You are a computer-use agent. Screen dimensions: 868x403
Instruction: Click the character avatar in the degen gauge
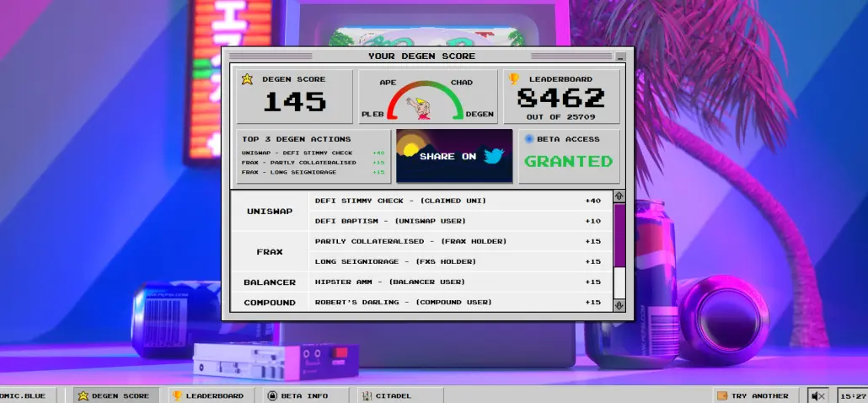419,108
